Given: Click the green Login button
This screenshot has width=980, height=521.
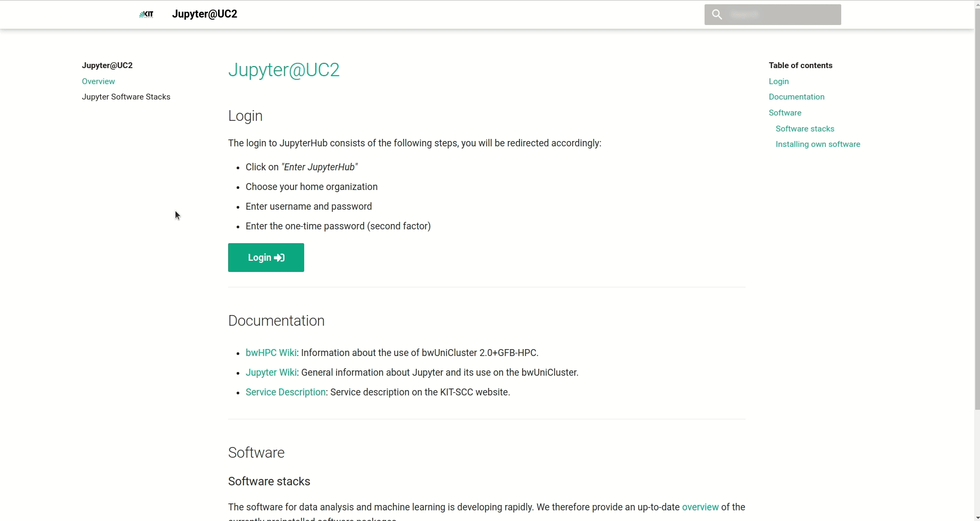Looking at the screenshot, I should click(266, 258).
